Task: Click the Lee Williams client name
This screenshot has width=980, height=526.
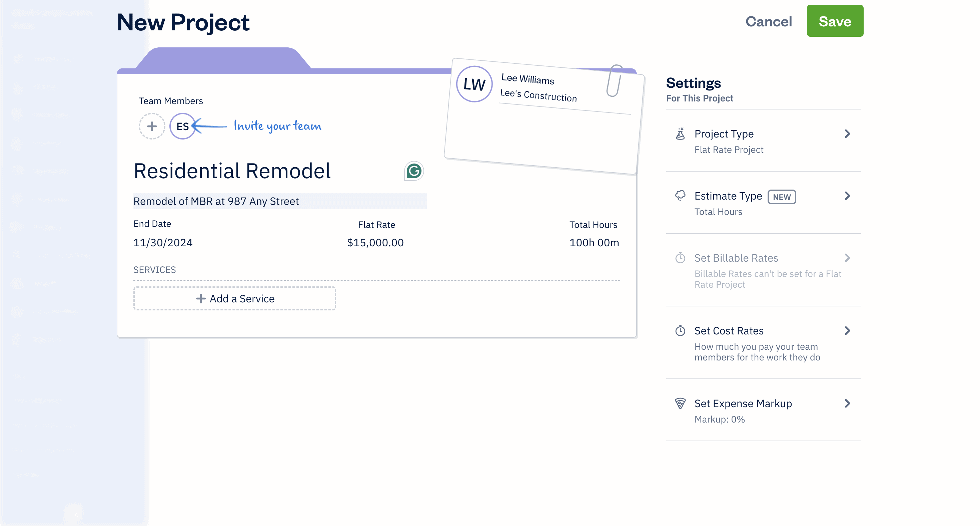Action: pyautogui.click(x=528, y=79)
